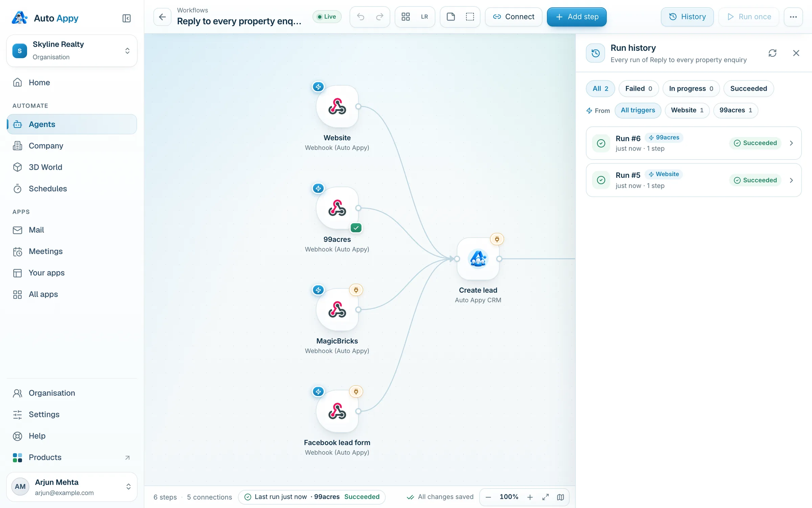Go back with the arrow button

point(162,17)
